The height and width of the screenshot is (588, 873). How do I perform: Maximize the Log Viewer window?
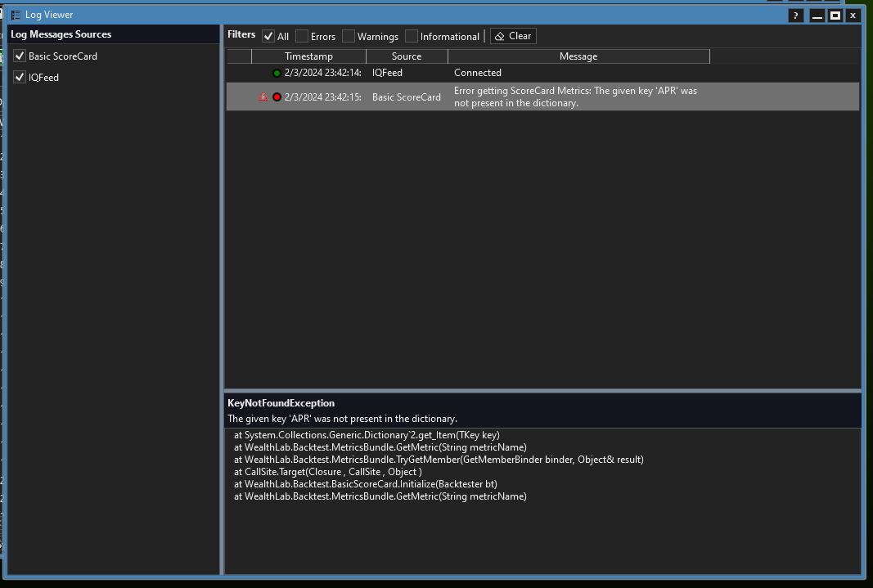(x=835, y=16)
